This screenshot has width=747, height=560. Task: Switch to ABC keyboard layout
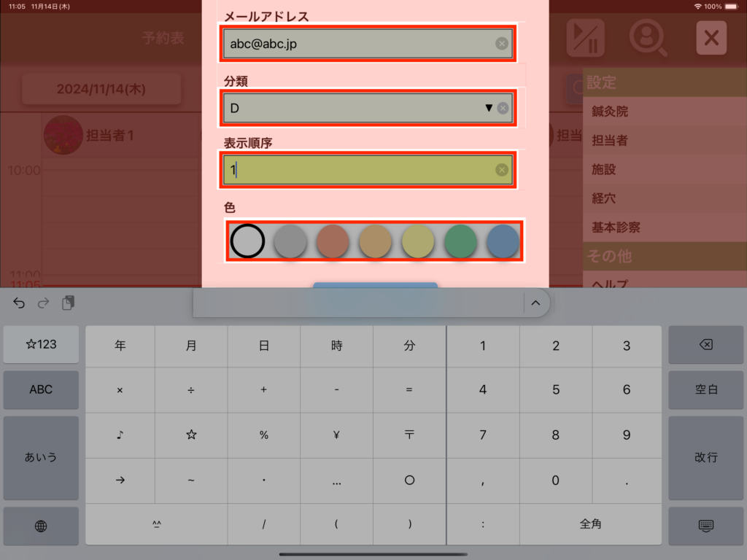41,389
